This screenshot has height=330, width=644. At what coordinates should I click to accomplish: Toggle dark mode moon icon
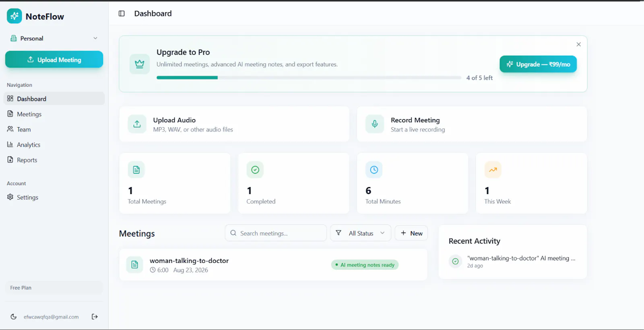pyautogui.click(x=14, y=317)
